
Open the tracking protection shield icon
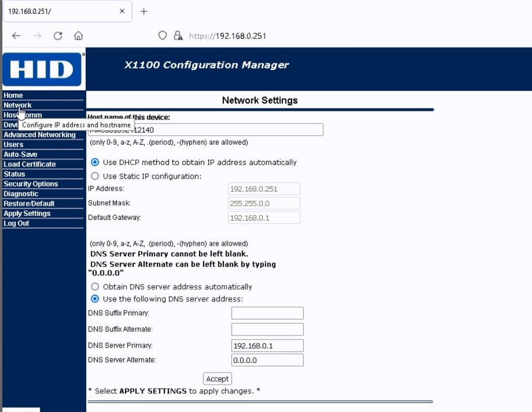(x=163, y=35)
